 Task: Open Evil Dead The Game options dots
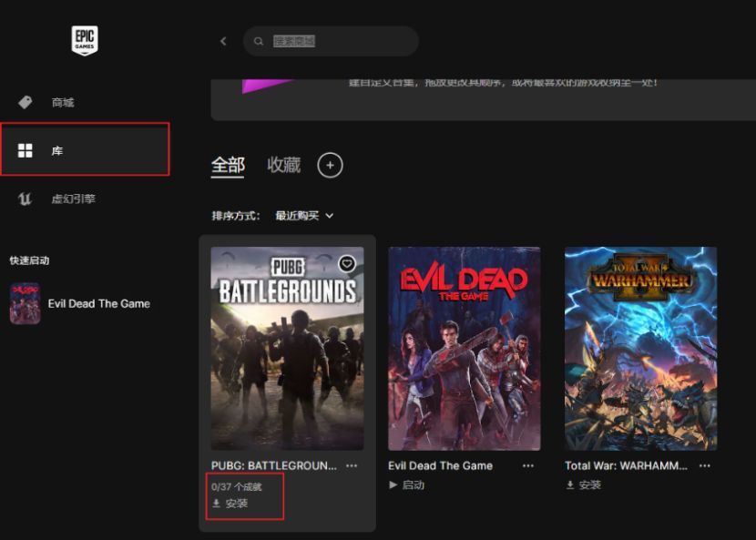(528, 465)
